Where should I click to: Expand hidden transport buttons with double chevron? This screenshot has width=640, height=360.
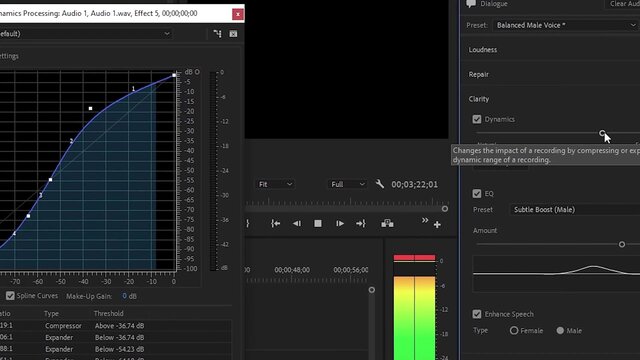(425, 220)
